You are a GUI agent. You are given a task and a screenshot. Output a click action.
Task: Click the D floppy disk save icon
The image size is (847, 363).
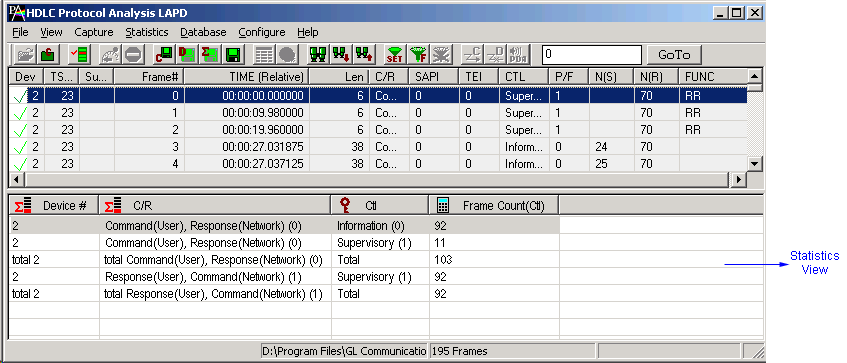point(187,55)
